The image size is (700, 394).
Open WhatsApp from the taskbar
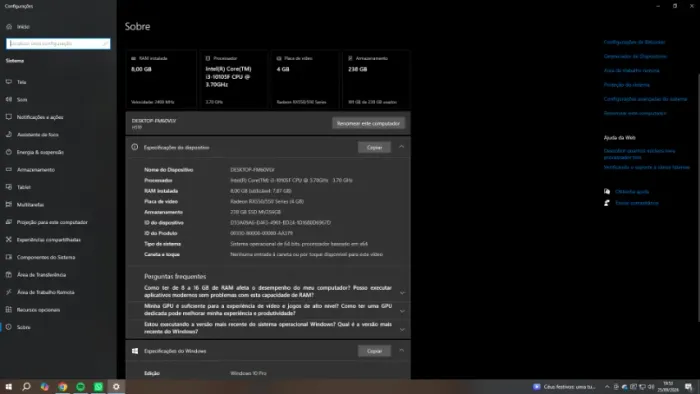point(98,386)
